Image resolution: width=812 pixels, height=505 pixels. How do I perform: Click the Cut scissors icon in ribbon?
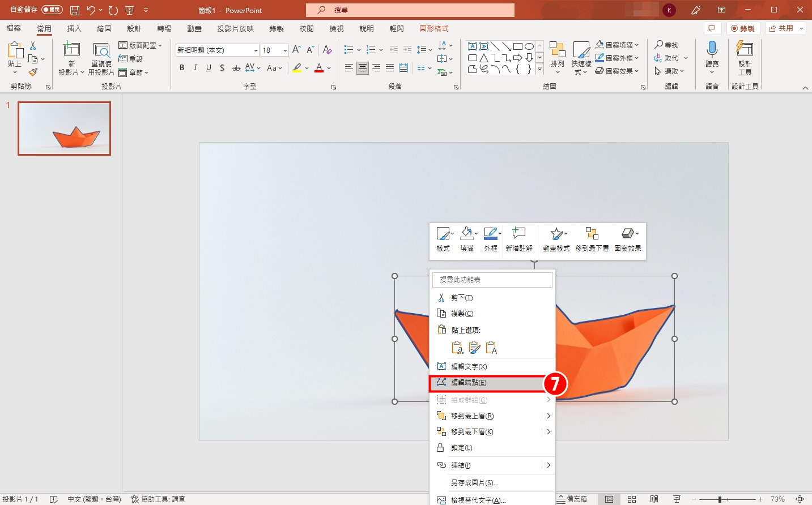pyautogui.click(x=33, y=46)
